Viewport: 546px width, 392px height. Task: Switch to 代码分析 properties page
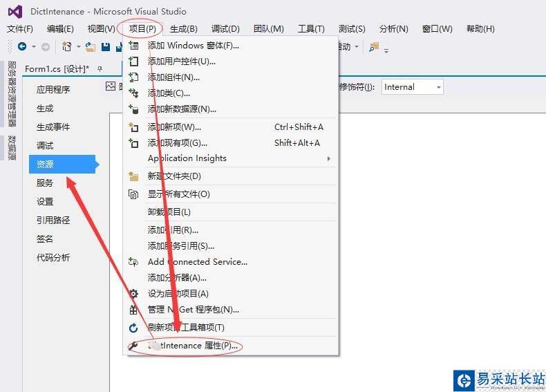53,257
